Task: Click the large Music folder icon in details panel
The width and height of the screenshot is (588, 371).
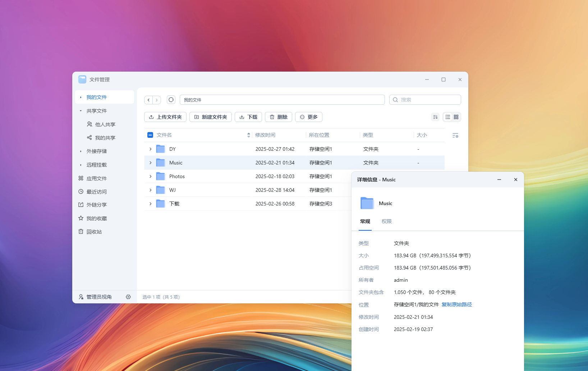Action: [367, 203]
